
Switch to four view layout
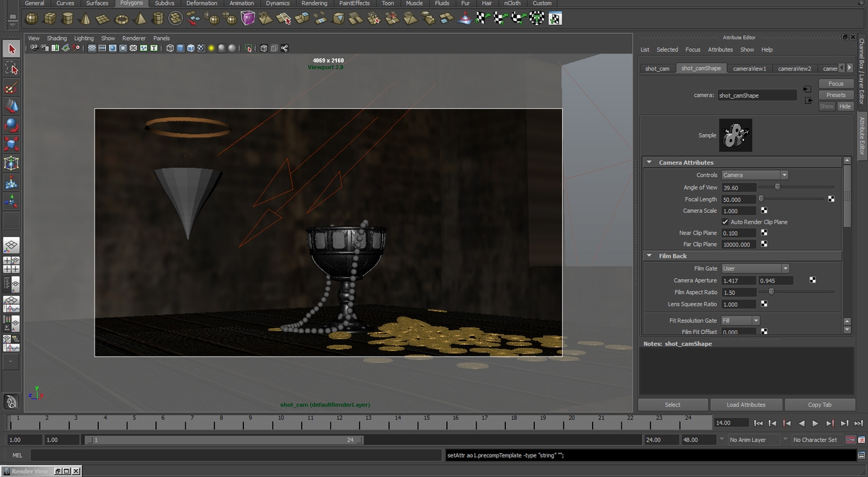click(x=12, y=265)
